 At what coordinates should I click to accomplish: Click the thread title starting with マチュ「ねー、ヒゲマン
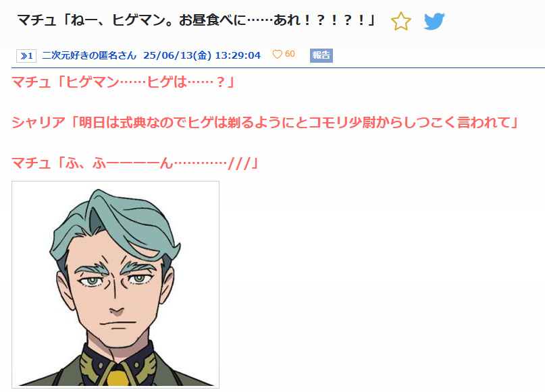tap(197, 20)
